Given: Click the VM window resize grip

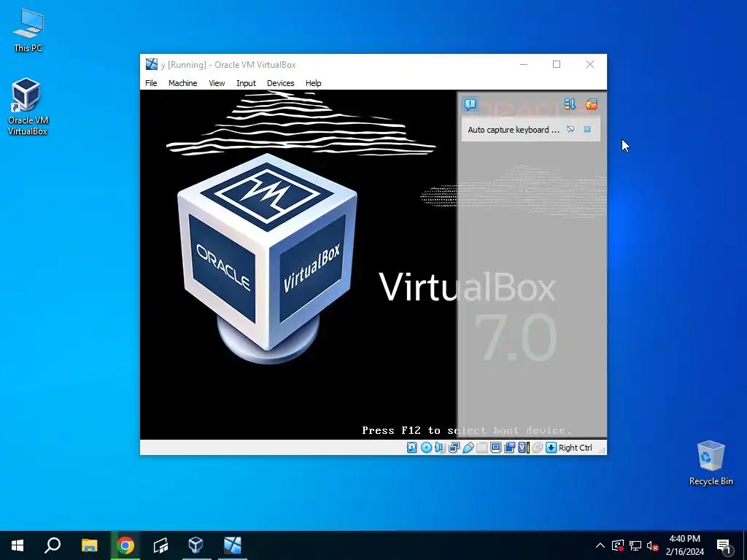Looking at the screenshot, I should tap(602, 449).
